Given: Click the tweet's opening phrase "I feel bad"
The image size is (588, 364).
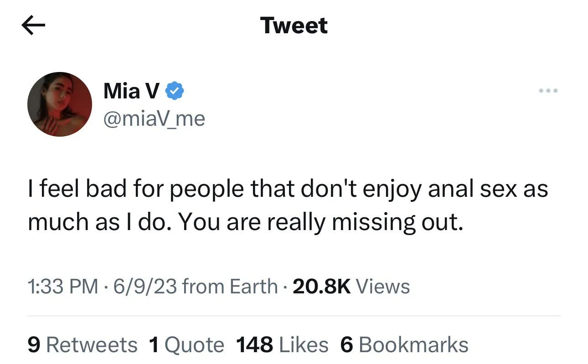Looking at the screenshot, I should 74,188.
